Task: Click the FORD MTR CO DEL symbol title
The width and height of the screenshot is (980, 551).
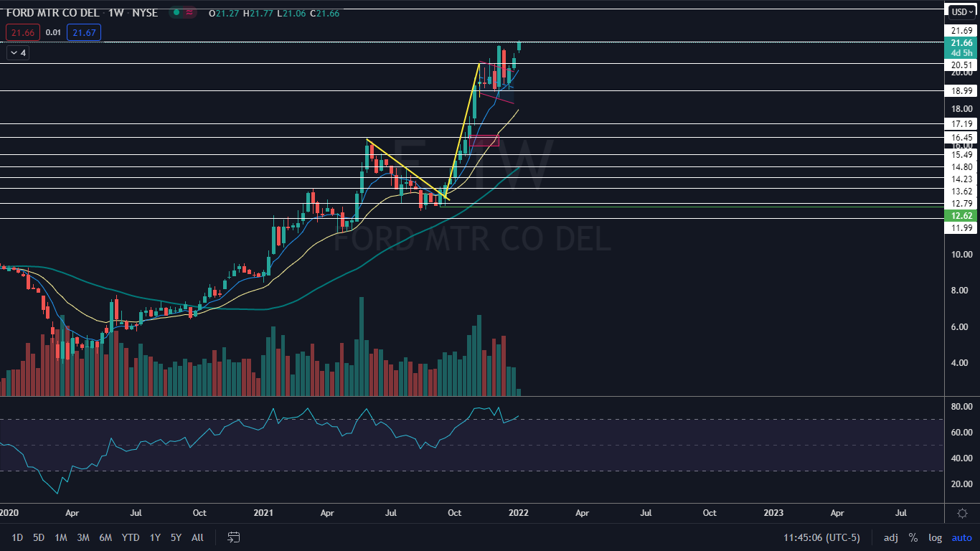Action: [52, 13]
